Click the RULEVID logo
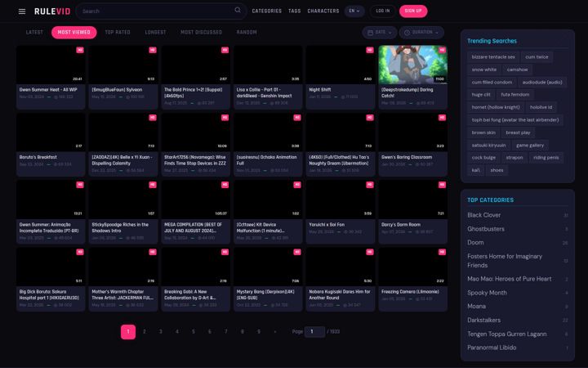Viewport: 588px width, 368px height. 52,11
